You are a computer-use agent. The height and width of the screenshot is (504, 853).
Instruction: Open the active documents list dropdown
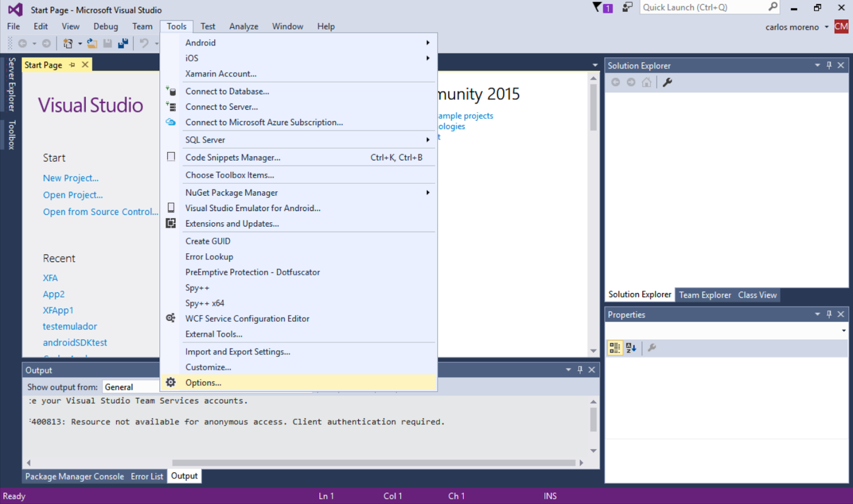[595, 65]
